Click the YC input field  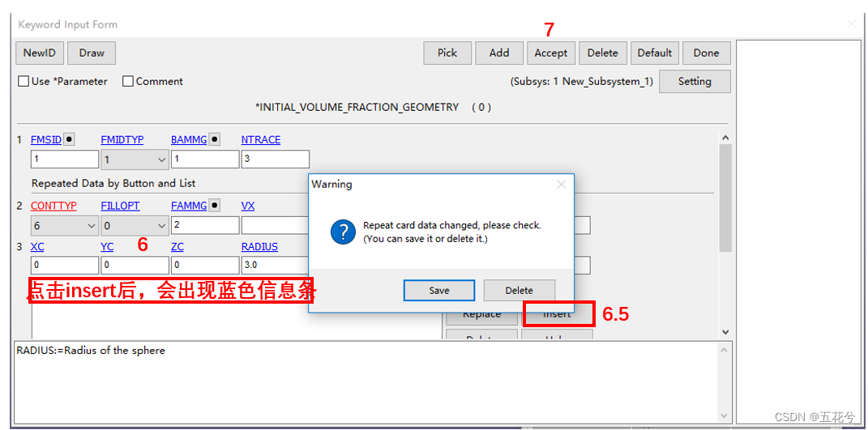click(x=135, y=266)
